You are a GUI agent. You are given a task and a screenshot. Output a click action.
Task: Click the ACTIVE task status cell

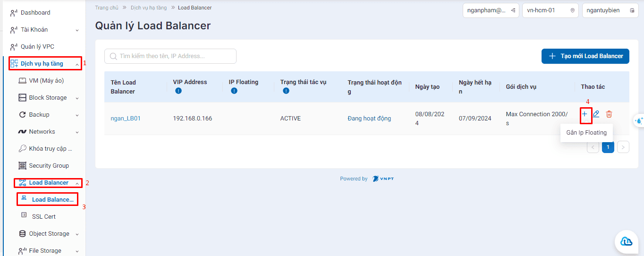290,119
